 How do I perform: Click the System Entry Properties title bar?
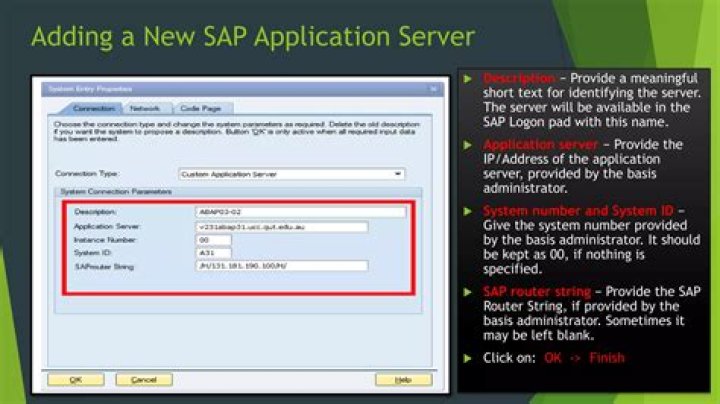click(x=242, y=89)
